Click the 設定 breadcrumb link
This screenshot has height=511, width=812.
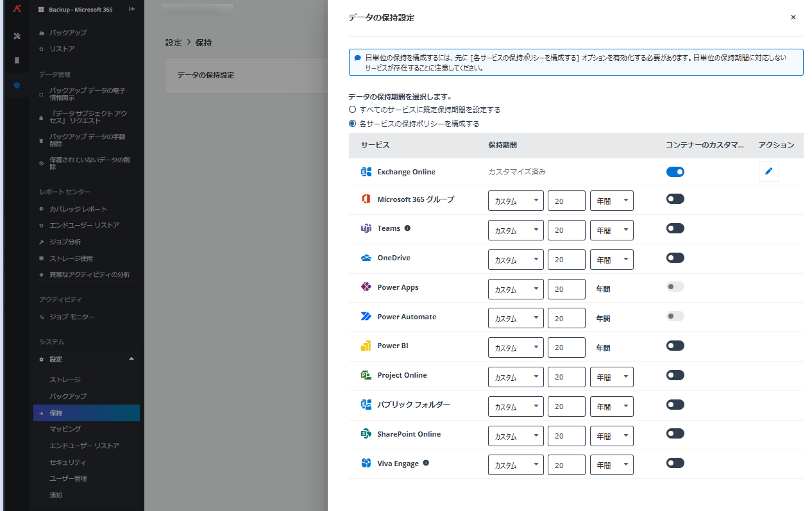(173, 43)
